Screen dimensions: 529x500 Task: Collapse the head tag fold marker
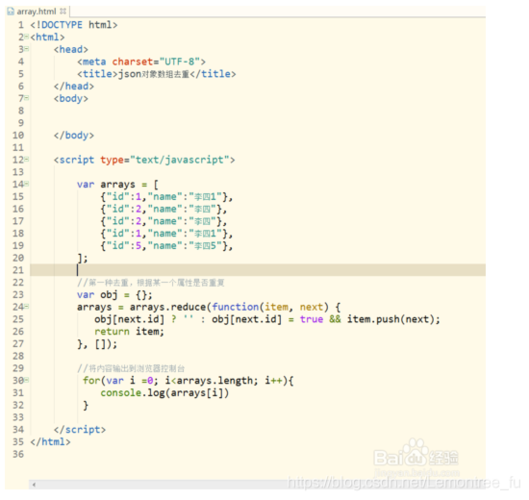pos(27,49)
